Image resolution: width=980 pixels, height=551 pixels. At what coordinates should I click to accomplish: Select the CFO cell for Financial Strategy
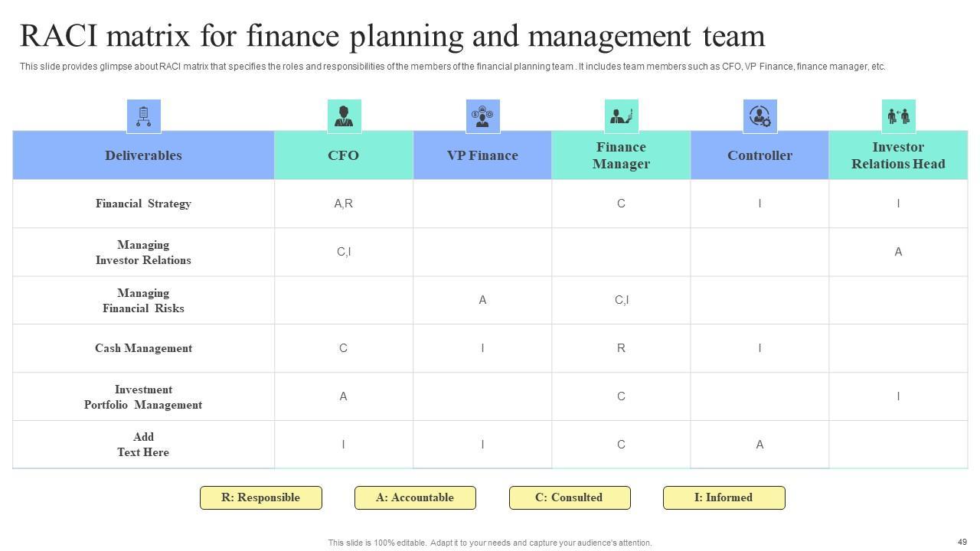coord(344,204)
